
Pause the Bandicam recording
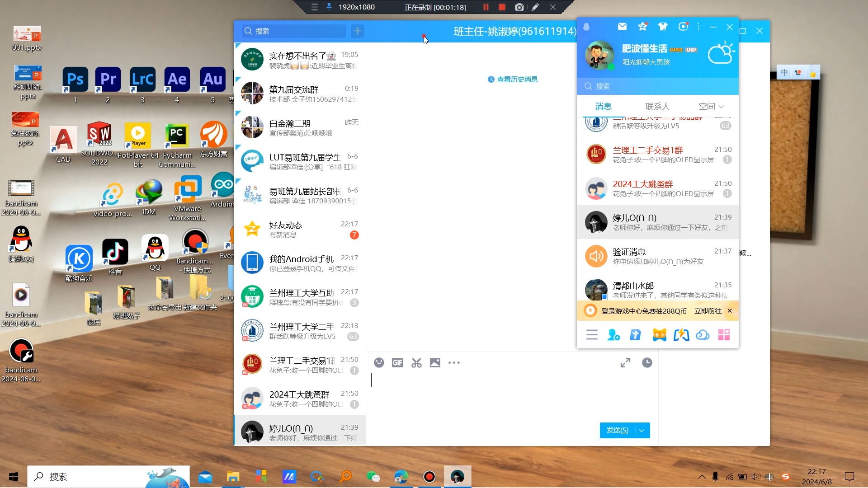click(x=486, y=7)
